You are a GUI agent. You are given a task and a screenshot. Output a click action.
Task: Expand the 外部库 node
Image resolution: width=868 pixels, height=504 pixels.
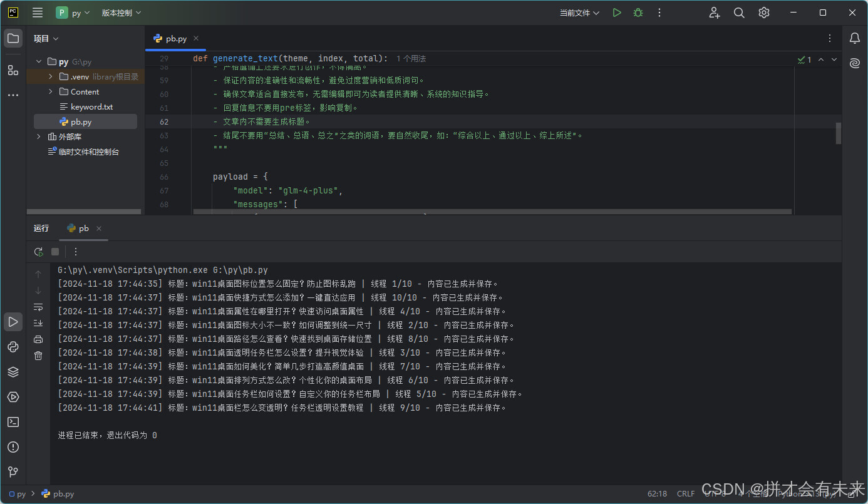[x=38, y=137]
